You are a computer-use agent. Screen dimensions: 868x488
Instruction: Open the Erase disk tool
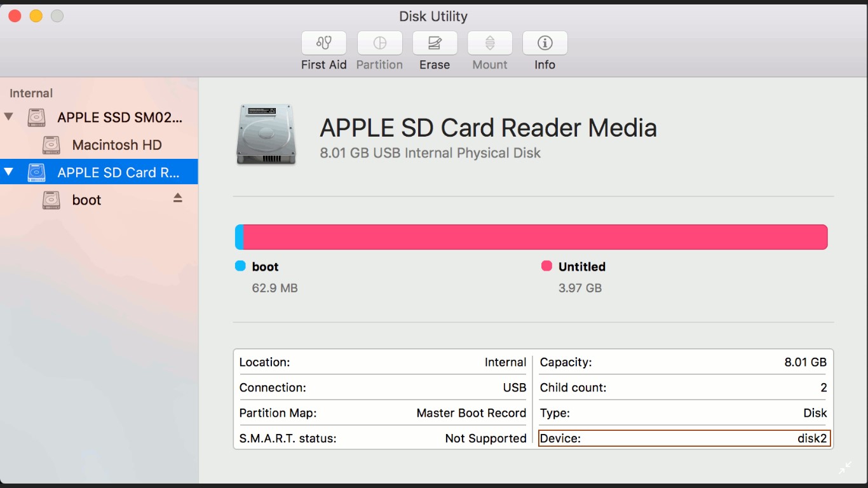click(x=435, y=43)
